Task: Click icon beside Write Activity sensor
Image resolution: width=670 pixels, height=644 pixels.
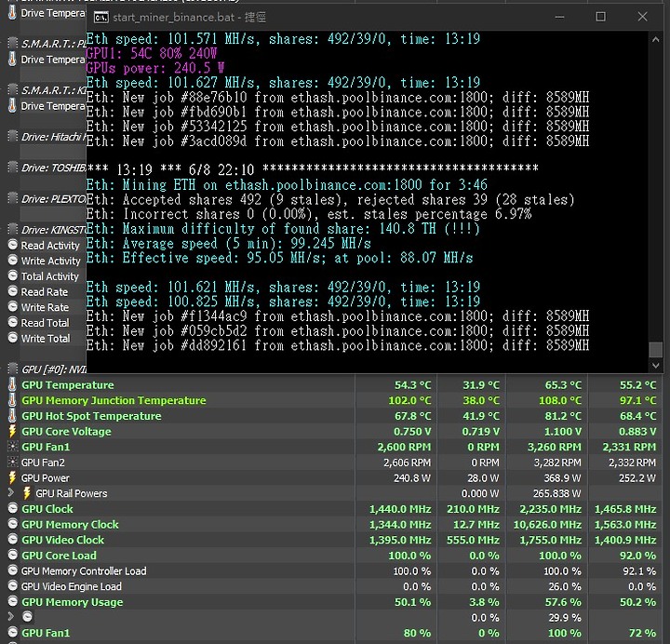Action: pyautogui.click(x=13, y=261)
